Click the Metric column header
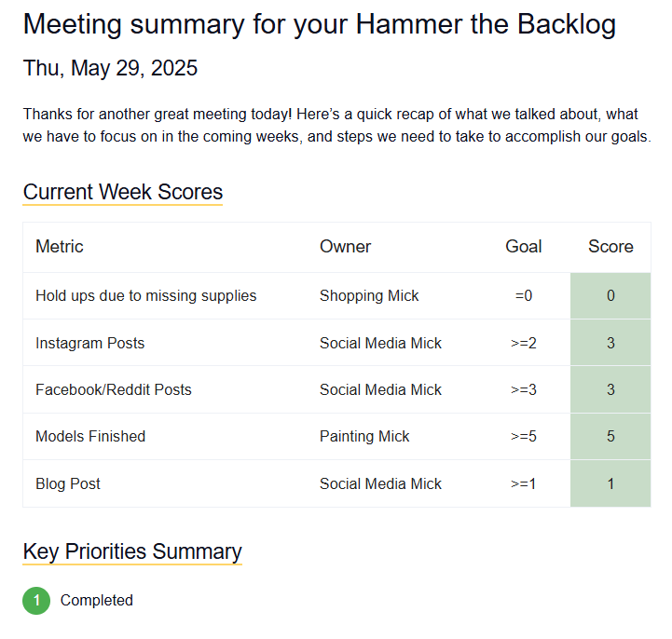This screenshot has height=639, width=672. [60, 247]
